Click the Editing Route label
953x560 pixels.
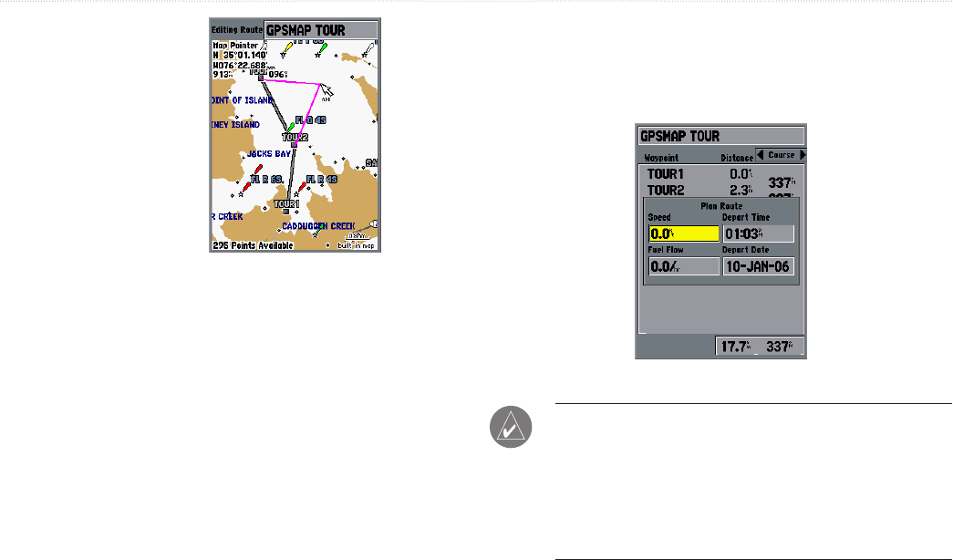(237, 30)
